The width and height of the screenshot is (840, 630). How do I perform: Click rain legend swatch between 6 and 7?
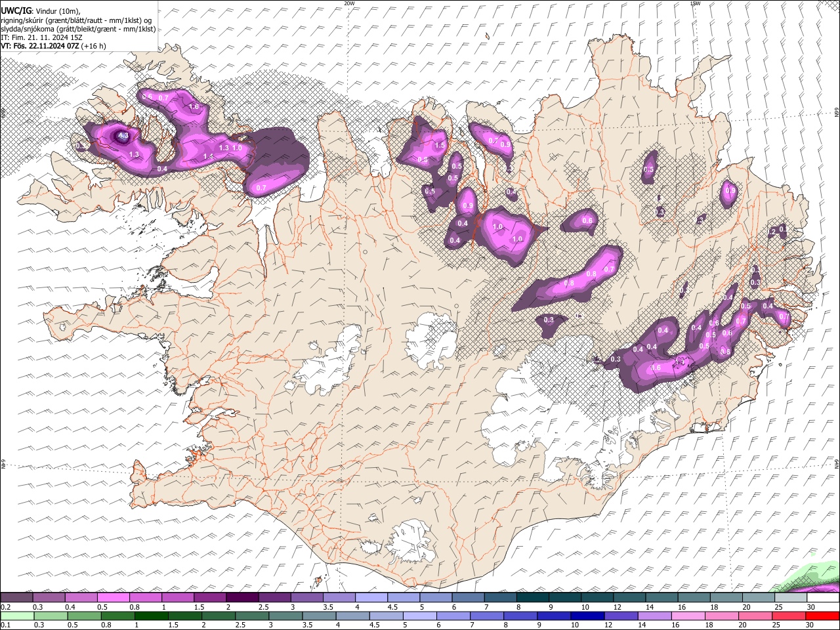(453, 616)
